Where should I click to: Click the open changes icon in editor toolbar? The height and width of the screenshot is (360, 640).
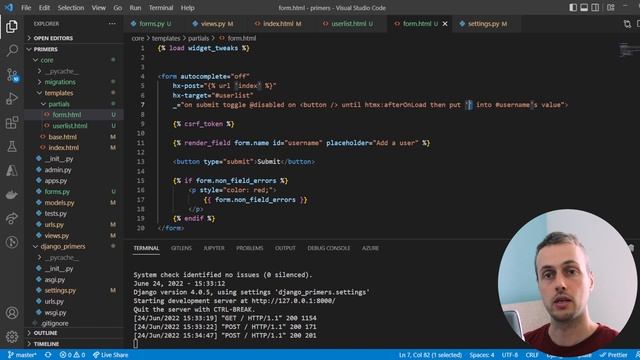(627, 24)
